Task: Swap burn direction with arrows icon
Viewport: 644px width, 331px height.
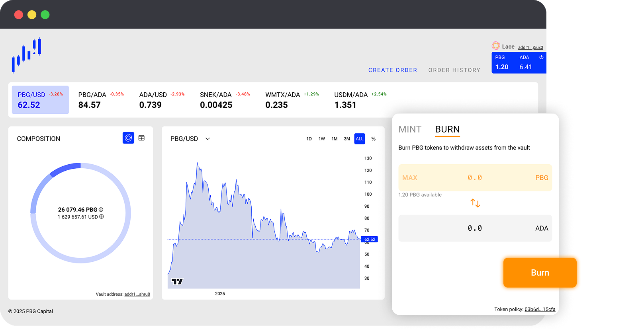Action: pyautogui.click(x=475, y=203)
